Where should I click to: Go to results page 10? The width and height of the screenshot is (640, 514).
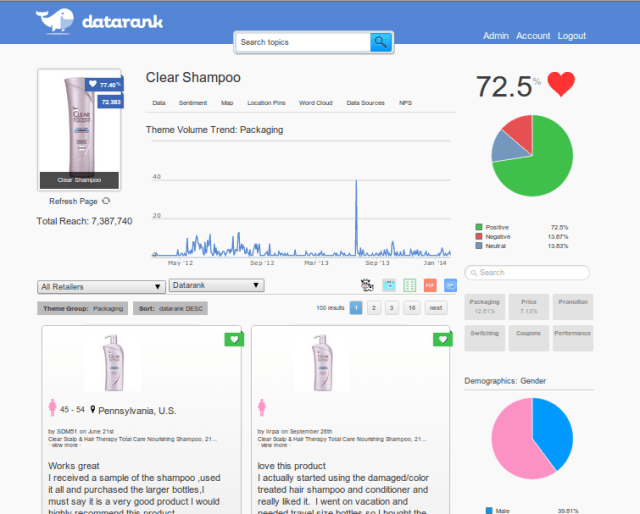412,308
